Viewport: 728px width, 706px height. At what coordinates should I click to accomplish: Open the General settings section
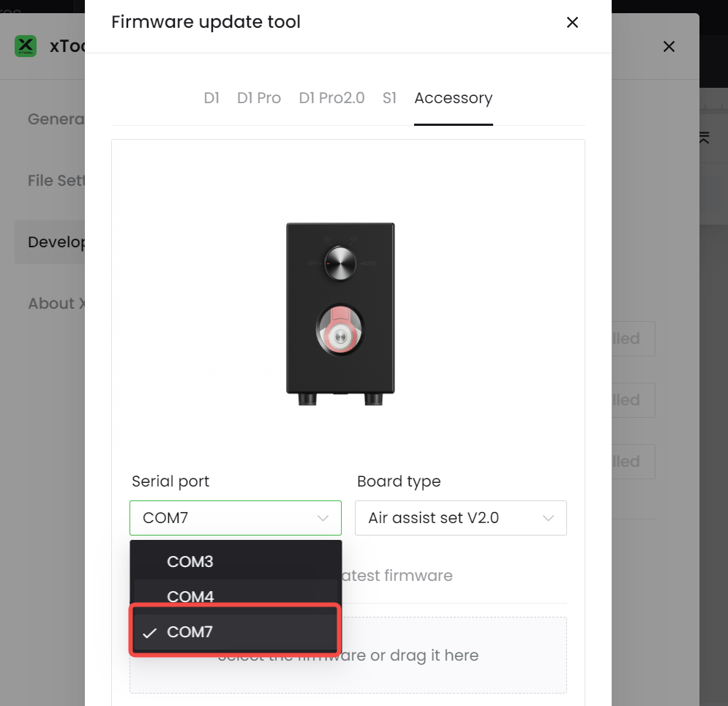(56, 119)
